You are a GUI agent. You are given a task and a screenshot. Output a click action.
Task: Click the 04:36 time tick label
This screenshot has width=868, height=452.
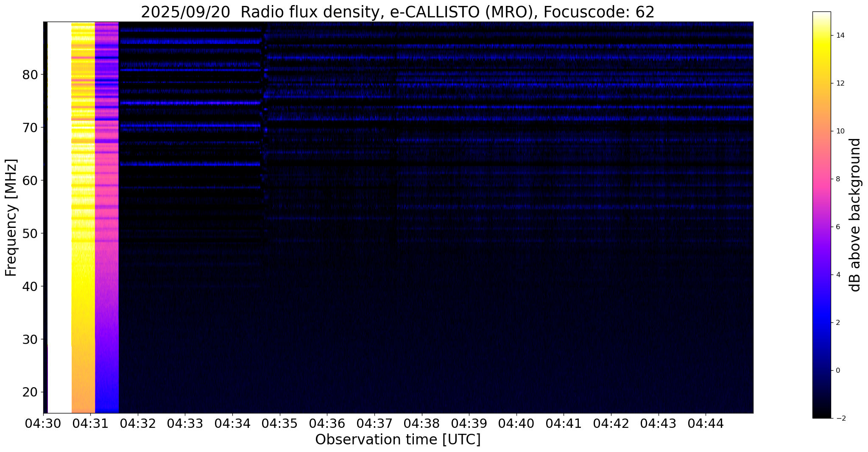pyautogui.click(x=327, y=423)
